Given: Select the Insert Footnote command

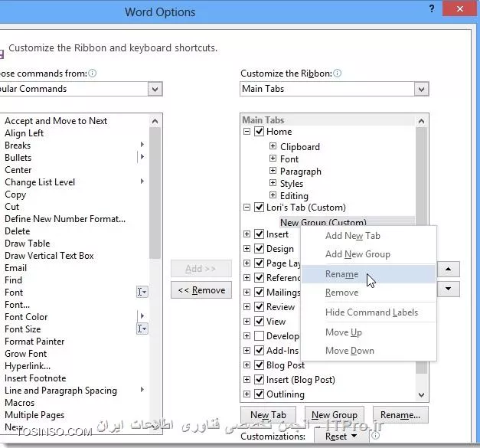Looking at the screenshot, I should pos(35,378).
